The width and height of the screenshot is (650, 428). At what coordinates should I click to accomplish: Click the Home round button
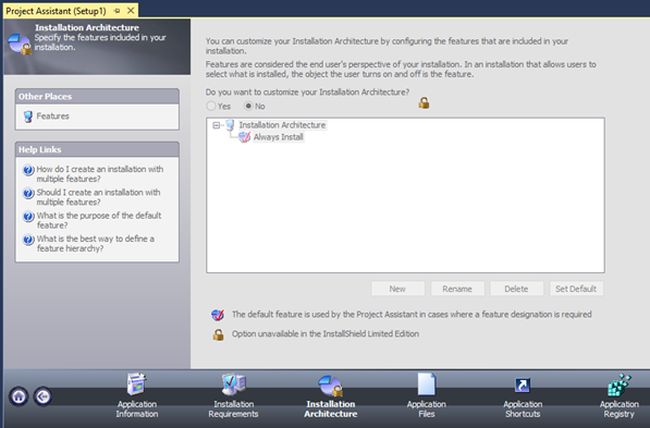coord(19,396)
